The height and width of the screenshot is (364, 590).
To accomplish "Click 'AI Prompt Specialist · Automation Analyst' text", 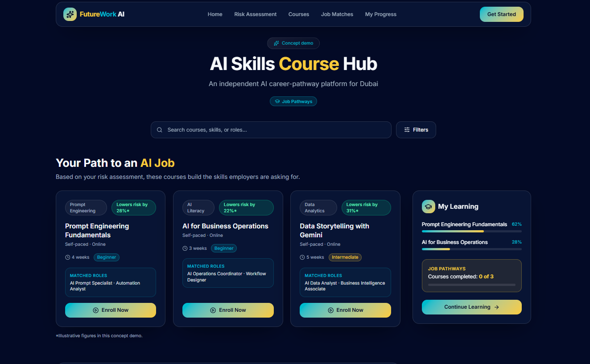I will pyautogui.click(x=105, y=286).
